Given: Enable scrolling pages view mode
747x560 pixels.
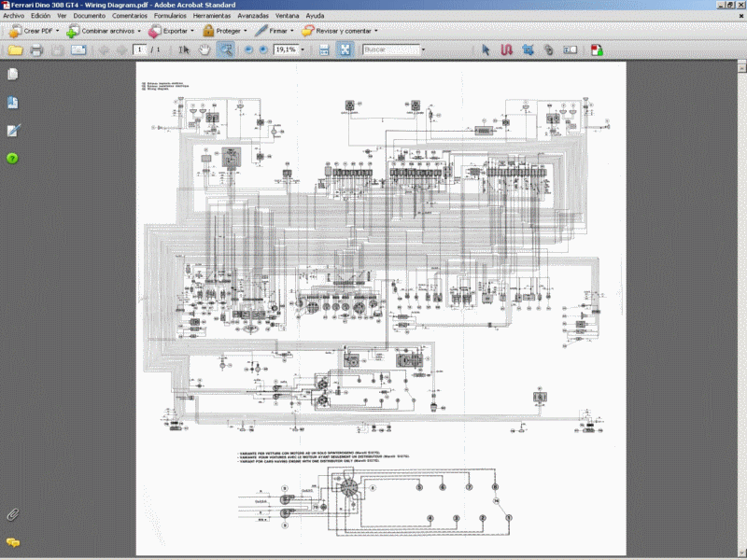Looking at the screenshot, I should pos(324,50).
